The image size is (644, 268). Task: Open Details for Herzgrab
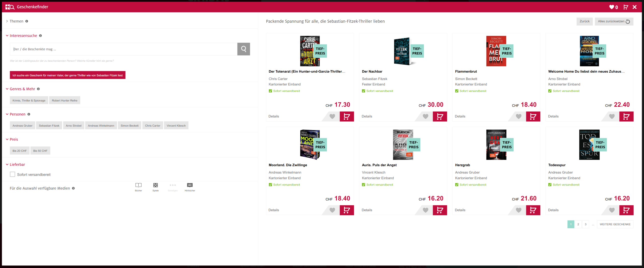(x=460, y=210)
